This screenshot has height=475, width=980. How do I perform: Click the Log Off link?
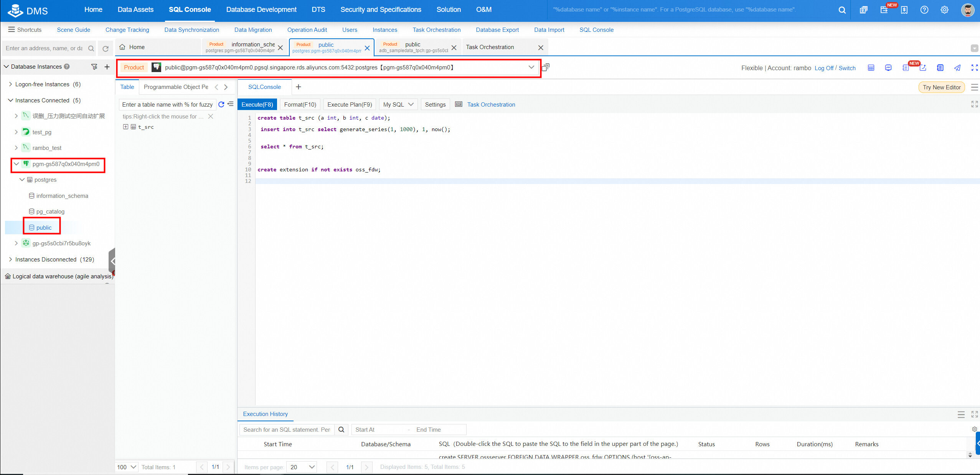824,68
